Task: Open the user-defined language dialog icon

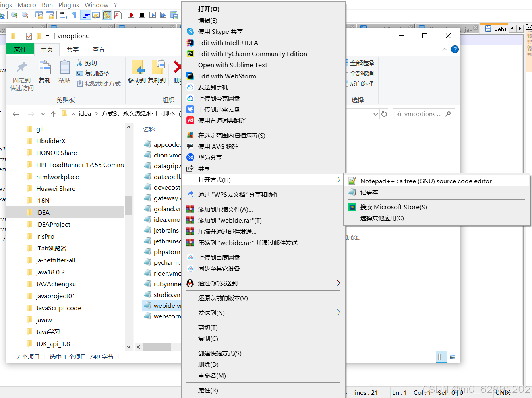Action: pyautogui.click(x=96, y=15)
